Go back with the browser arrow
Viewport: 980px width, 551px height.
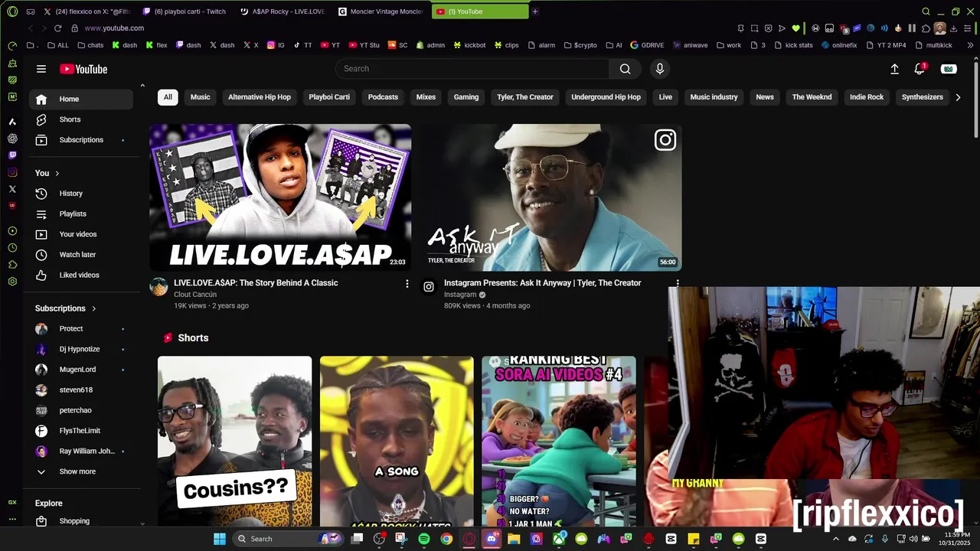coord(31,28)
